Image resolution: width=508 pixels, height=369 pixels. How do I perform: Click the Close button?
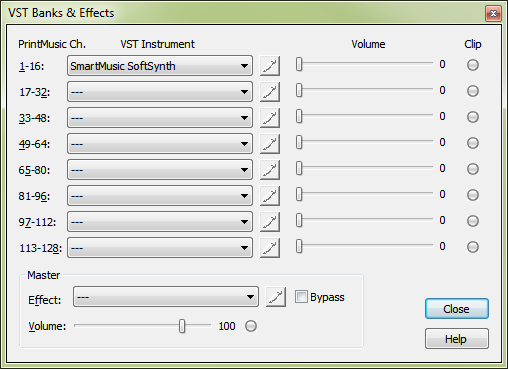pos(457,309)
